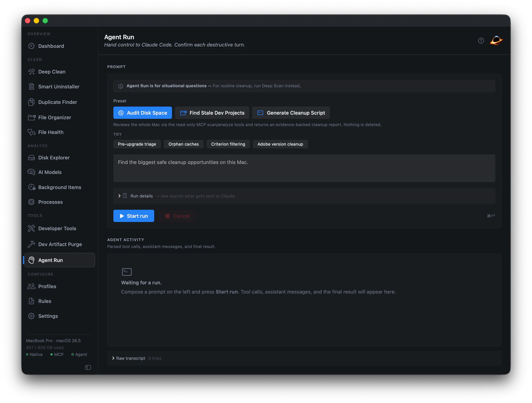Image resolution: width=532 pixels, height=403 pixels.
Task: Click the Command-Return shortcut hint
Action: 491,216
